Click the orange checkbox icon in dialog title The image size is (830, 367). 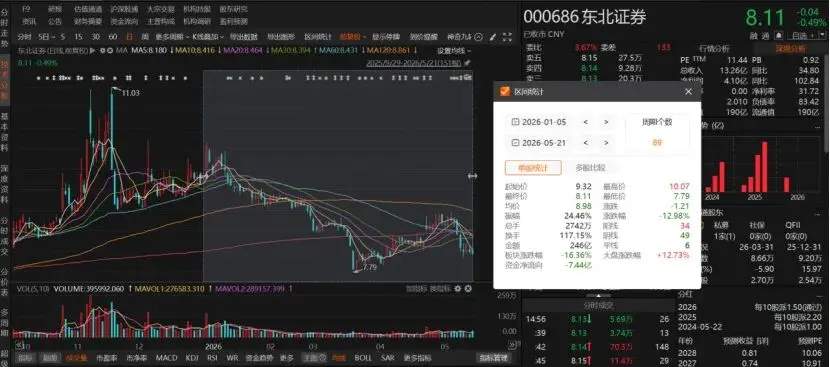tap(504, 92)
